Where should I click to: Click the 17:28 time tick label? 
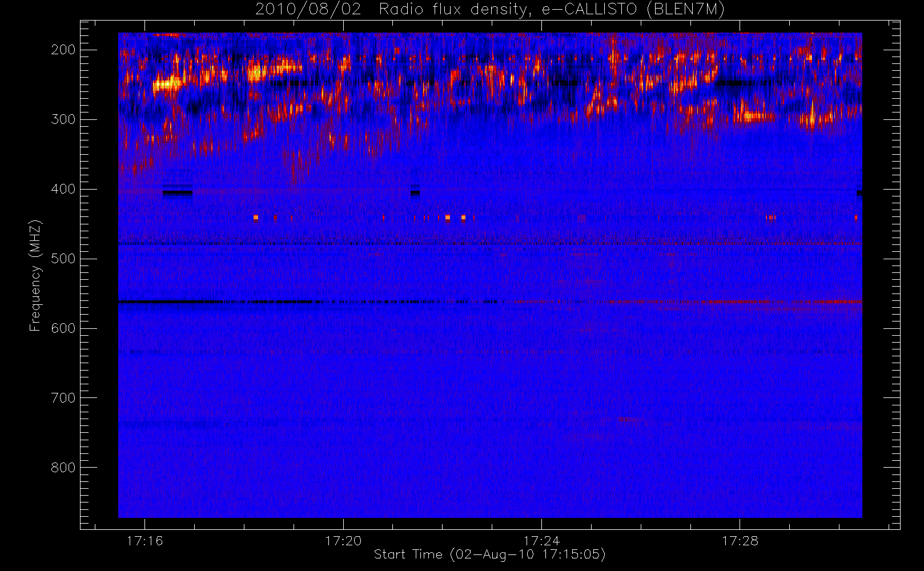click(740, 541)
